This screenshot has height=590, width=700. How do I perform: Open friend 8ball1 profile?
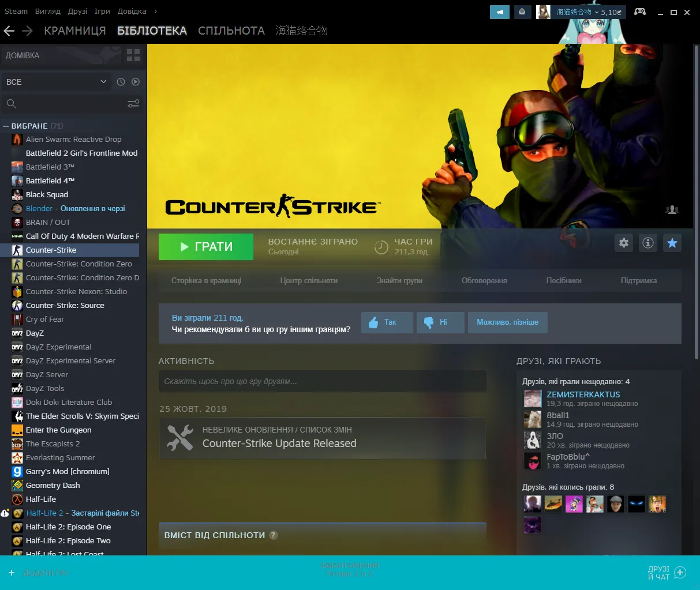tap(558, 415)
